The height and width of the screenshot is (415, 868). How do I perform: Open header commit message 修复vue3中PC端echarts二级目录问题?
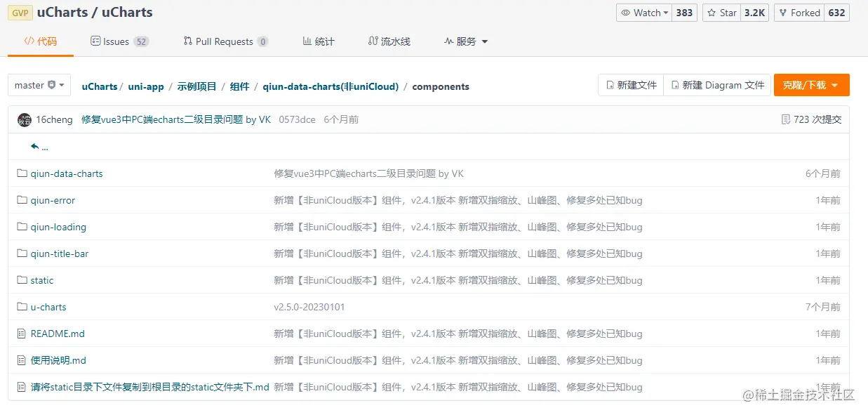click(x=176, y=119)
